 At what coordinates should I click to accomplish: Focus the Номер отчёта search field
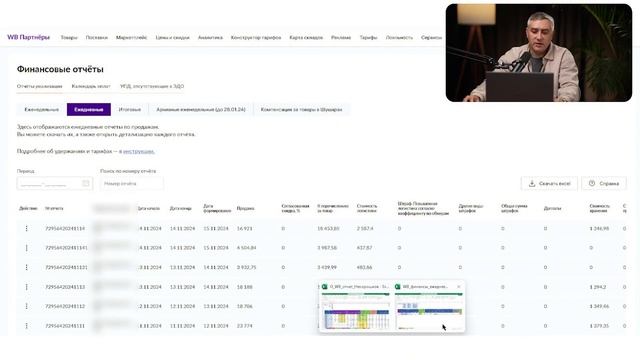(x=131, y=184)
